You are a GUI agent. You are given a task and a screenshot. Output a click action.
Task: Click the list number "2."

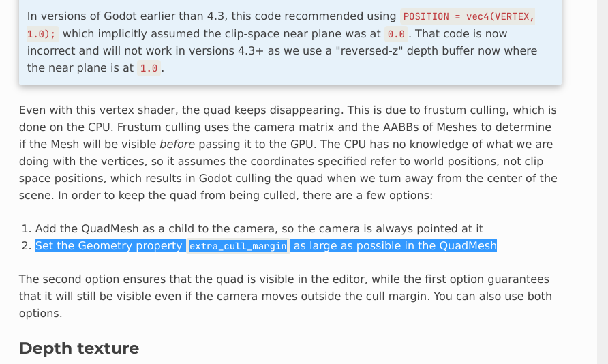(x=27, y=245)
